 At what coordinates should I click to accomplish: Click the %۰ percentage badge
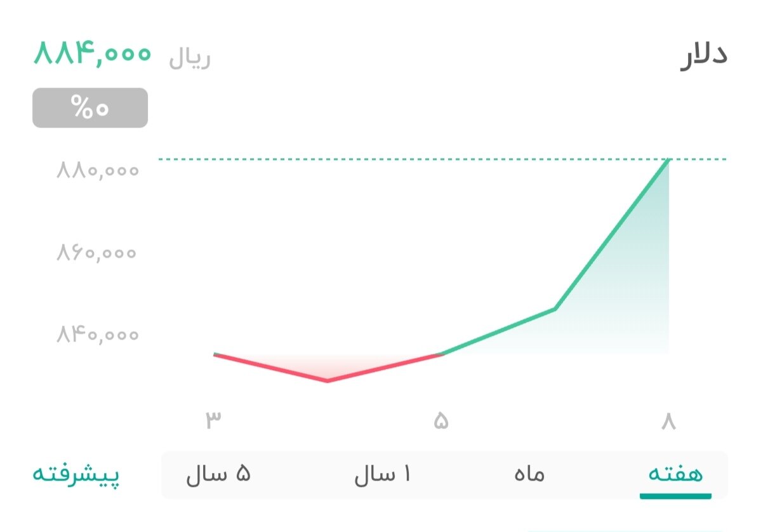[x=89, y=107]
